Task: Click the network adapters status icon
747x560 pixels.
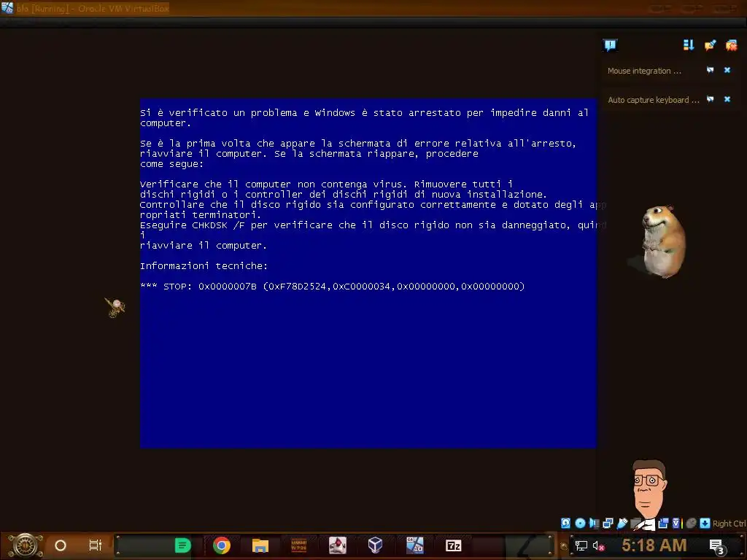Action: [608, 524]
